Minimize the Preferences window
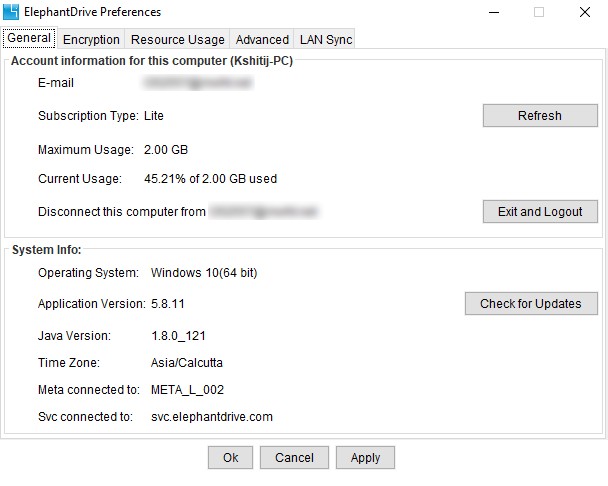The height and width of the screenshot is (486, 608). click(494, 12)
